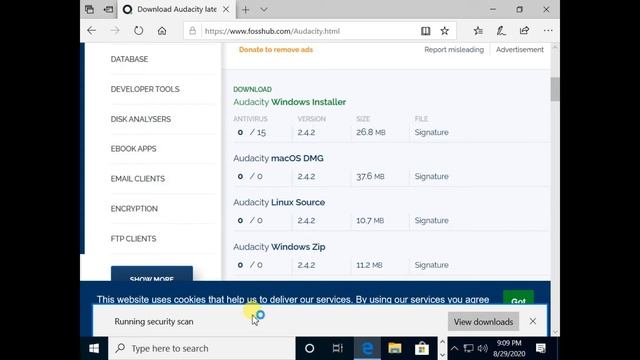Screen dimensions: 640x360
Task: Click the padlock site info icon
Action: [x=193, y=31]
